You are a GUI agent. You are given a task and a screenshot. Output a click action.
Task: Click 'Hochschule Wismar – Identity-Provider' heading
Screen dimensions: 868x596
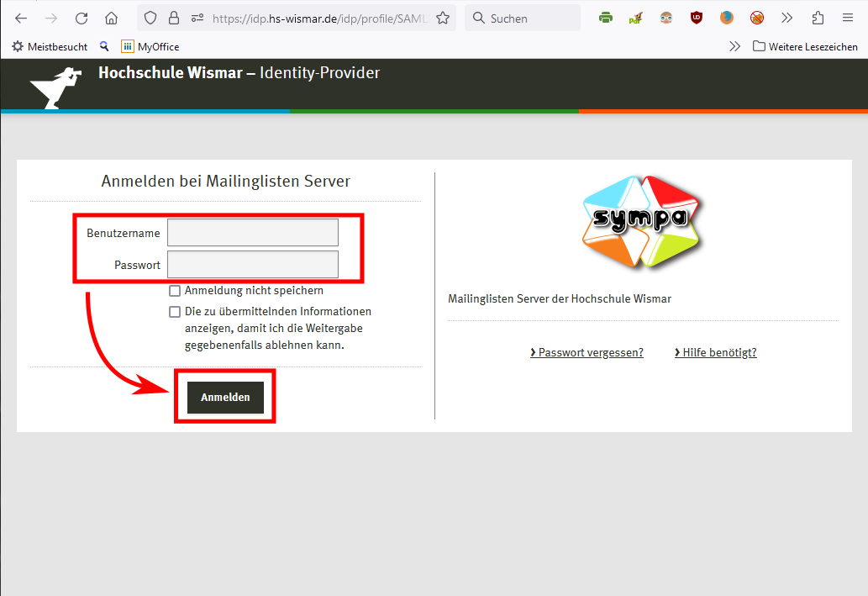click(x=239, y=72)
